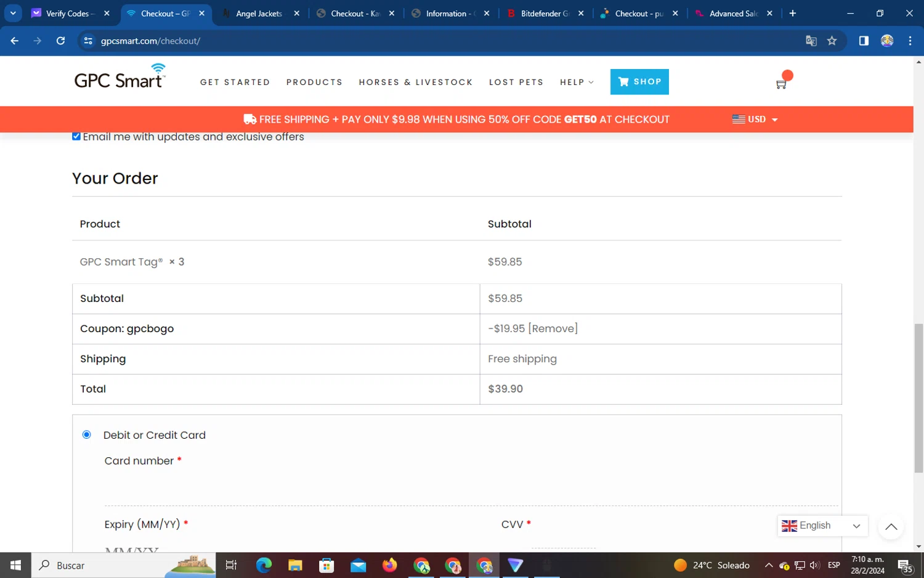Image resolution: width=924 pixels, height=578 pixels.
Task: Open Task View on the taskbar
Action: pos(232,565)
